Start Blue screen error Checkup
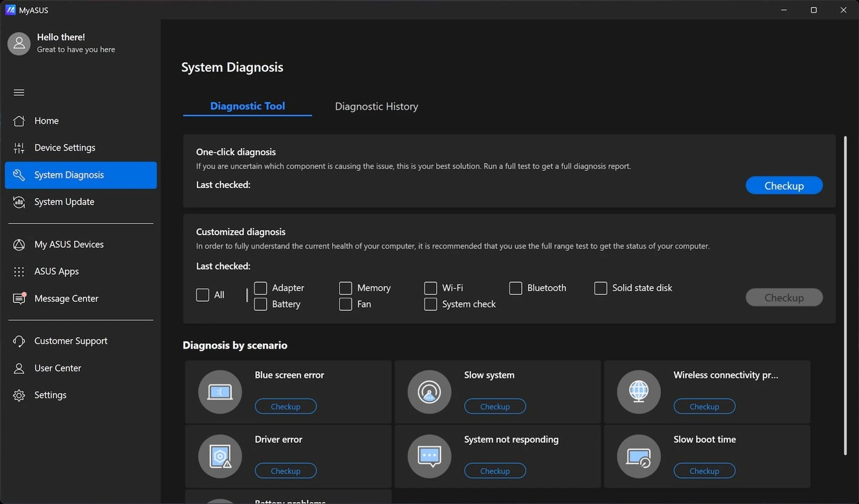Screen dimensions: 859x504 (x=285, y=407)
